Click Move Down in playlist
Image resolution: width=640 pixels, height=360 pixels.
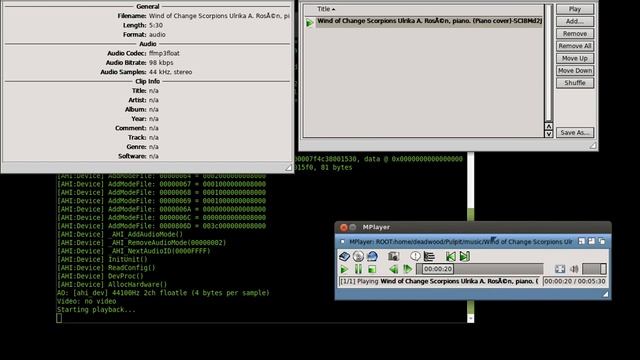[x=575, y=71]
